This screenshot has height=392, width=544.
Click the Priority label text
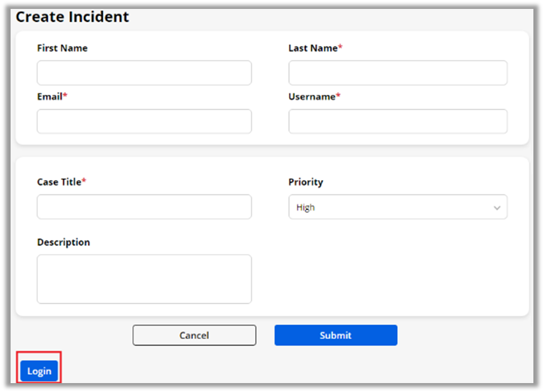tap(305, 182)
